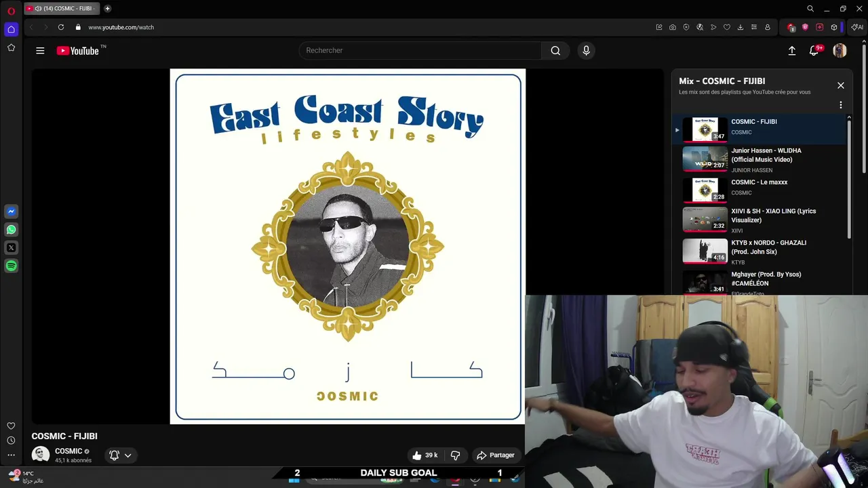Click the URL address bar

tap(366, 27)
